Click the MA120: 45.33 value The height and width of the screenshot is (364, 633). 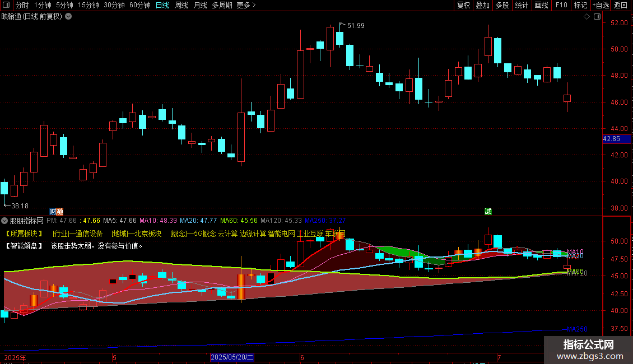[281, 221]
